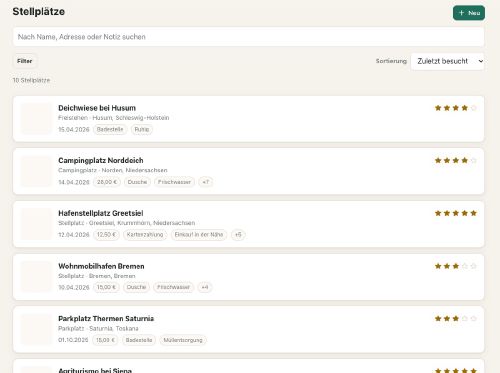Focus the name, address or note search field
The height and width of the screenshot is (373, 500).
point(248,37)
